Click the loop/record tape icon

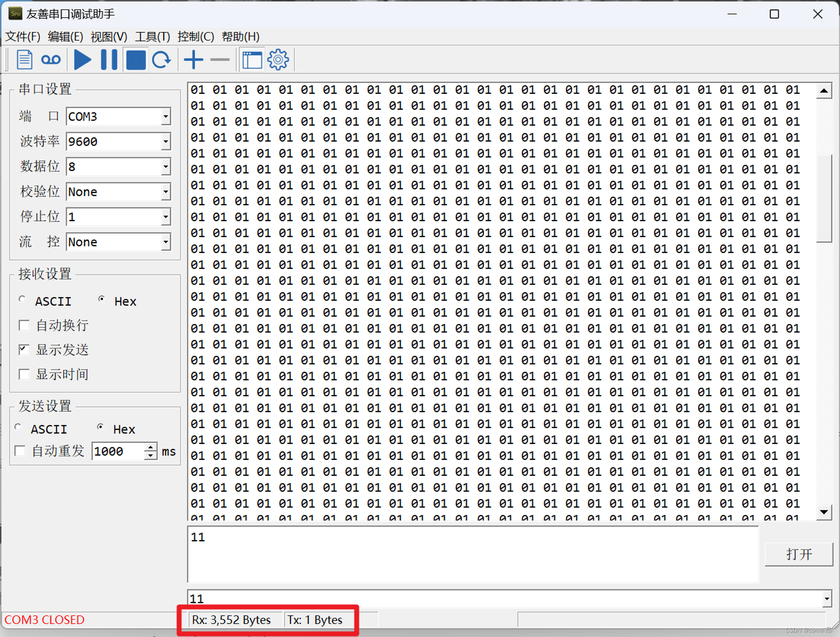pyautogui.click(x=51, y=60)
